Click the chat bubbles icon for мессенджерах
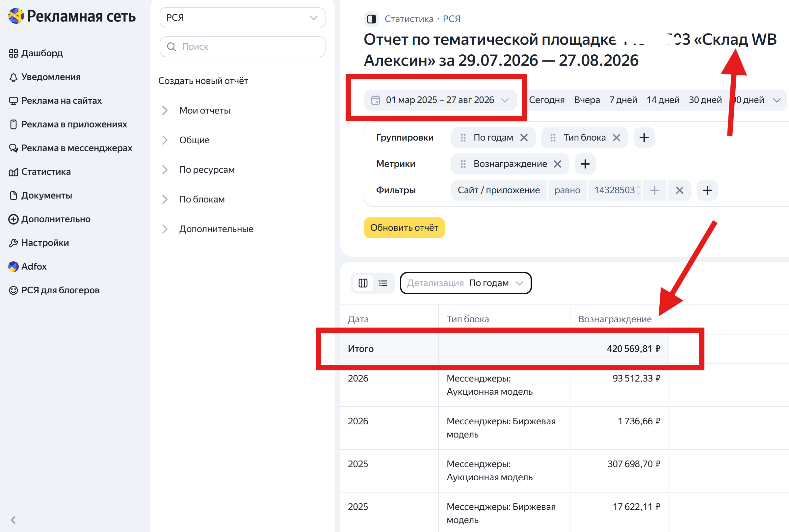 point(13,148)
